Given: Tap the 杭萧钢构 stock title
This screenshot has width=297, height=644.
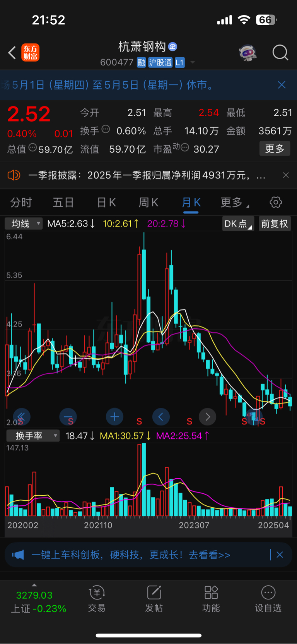Looking at the screenshot, I should click(142, 47).
